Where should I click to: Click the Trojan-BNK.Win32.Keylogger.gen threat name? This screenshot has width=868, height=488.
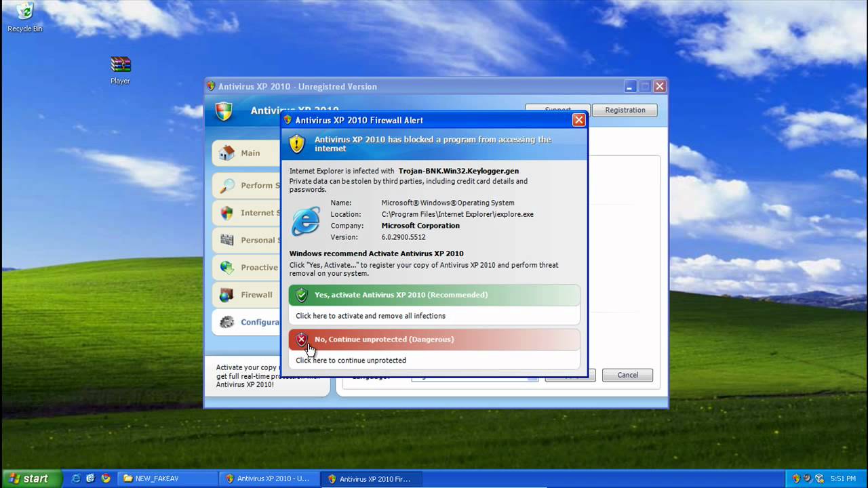tap(458, 171)
